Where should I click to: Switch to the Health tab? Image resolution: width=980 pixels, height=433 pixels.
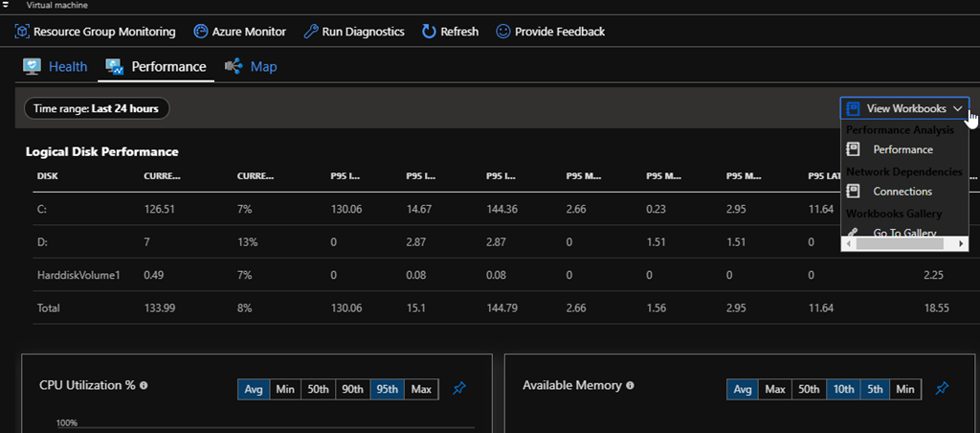pos(56,67)
